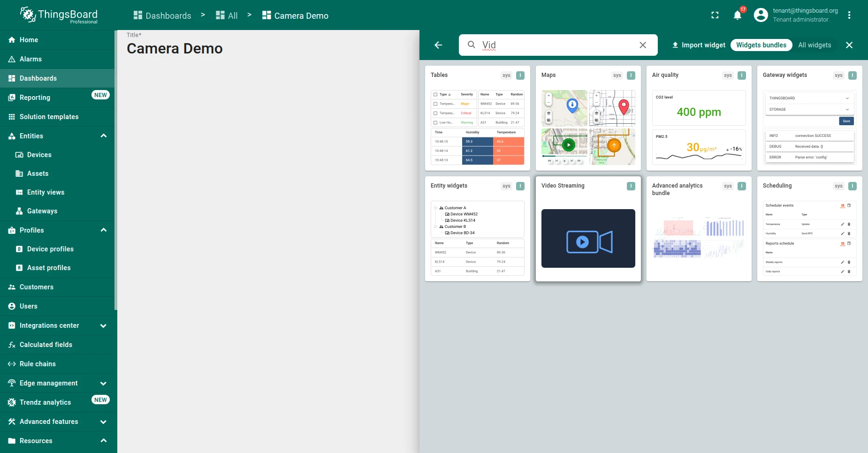The image size is (868, 453).
Task: Collapse the Entities section
Action: tap(104, 136)
